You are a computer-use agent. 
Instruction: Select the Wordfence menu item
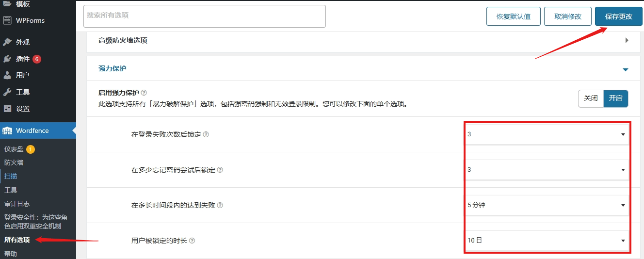(x=38, y=130)
